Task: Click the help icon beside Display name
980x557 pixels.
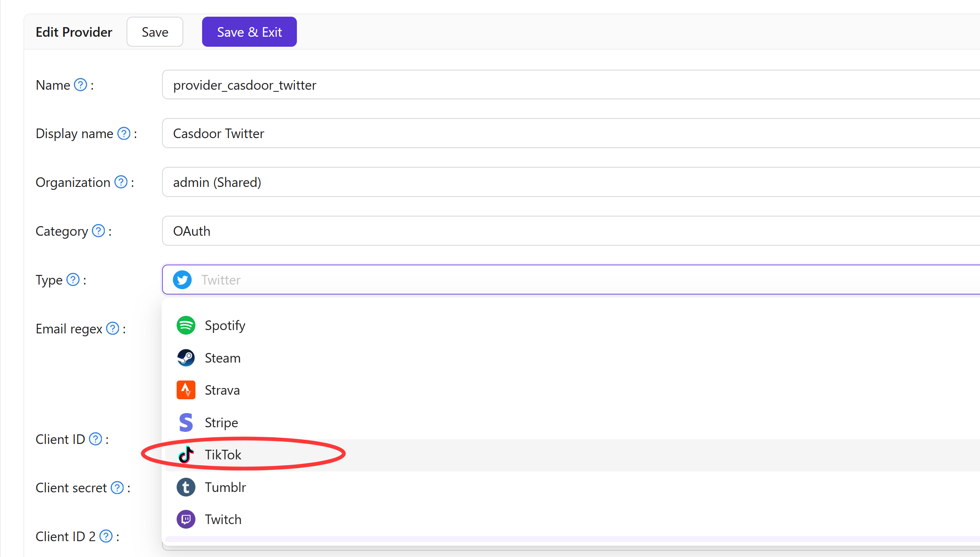Action: click(x=124, y=134)
